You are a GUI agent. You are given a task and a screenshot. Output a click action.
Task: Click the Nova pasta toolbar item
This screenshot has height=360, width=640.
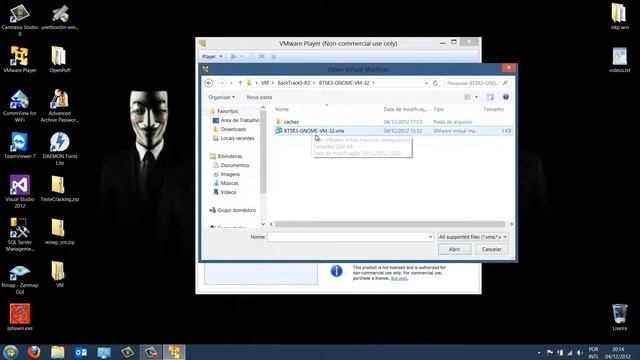259,97
